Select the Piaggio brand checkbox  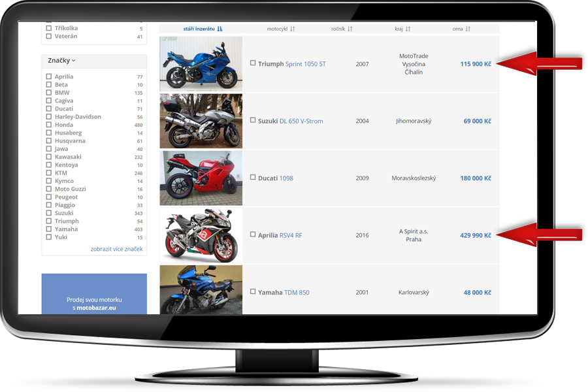pyautogui.click(x=49, y=204)
